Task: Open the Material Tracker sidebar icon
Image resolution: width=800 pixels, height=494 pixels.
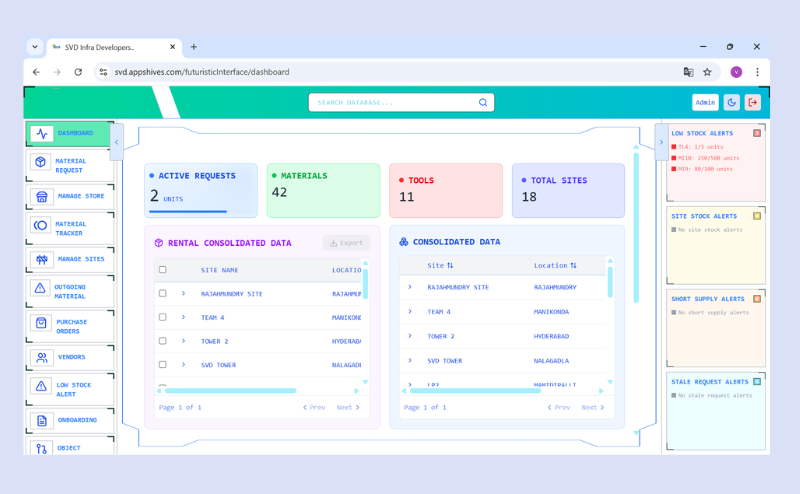Action: [41, 226]
